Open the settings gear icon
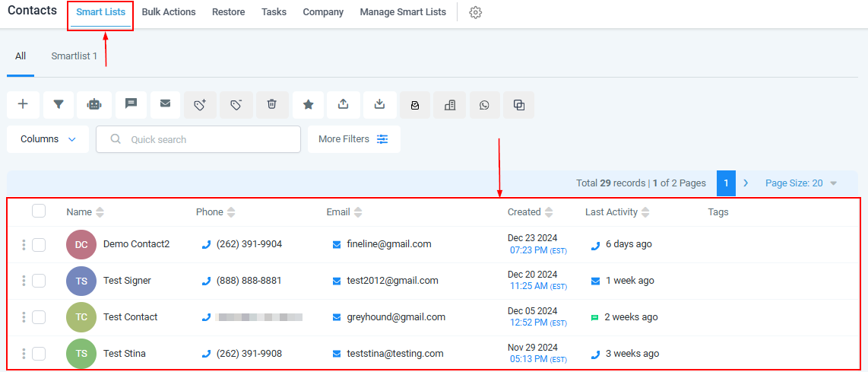The height and width of the screenshot is (372, 868). click(x=476, y=13)
